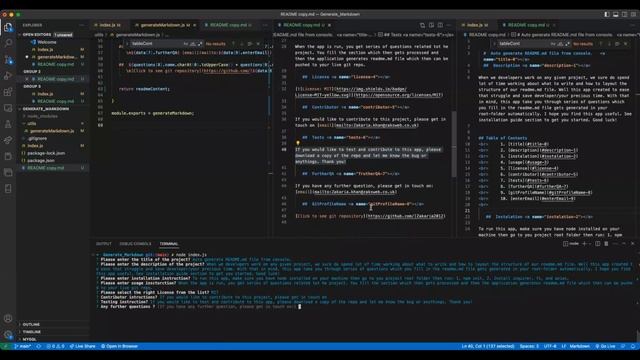Open github.com/Zakaria2012 link in editor
The image size is (640, 360).
point(406,216)
